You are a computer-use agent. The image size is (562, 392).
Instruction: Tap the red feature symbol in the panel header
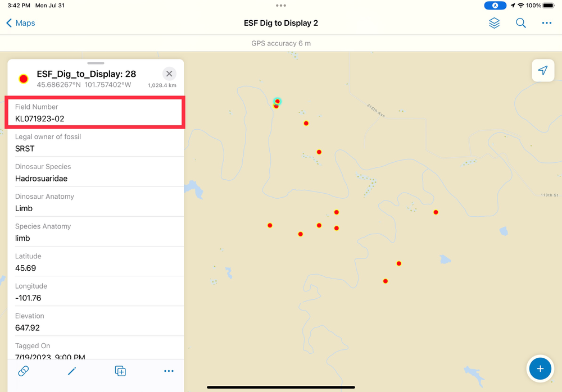[23, 79]
